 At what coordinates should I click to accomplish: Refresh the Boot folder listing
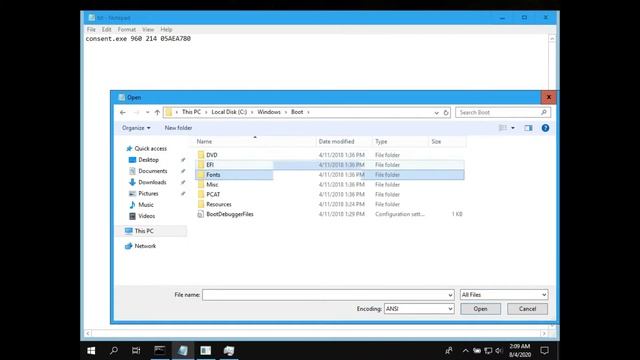[446, 112]
